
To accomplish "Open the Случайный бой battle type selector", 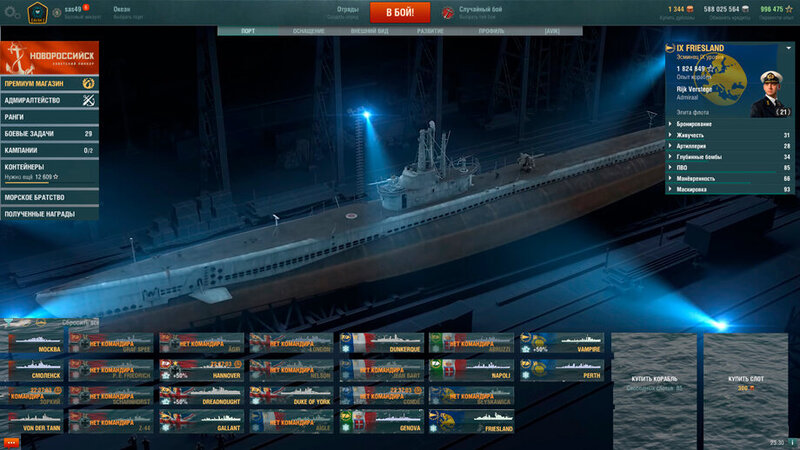I will coord(480,12).
